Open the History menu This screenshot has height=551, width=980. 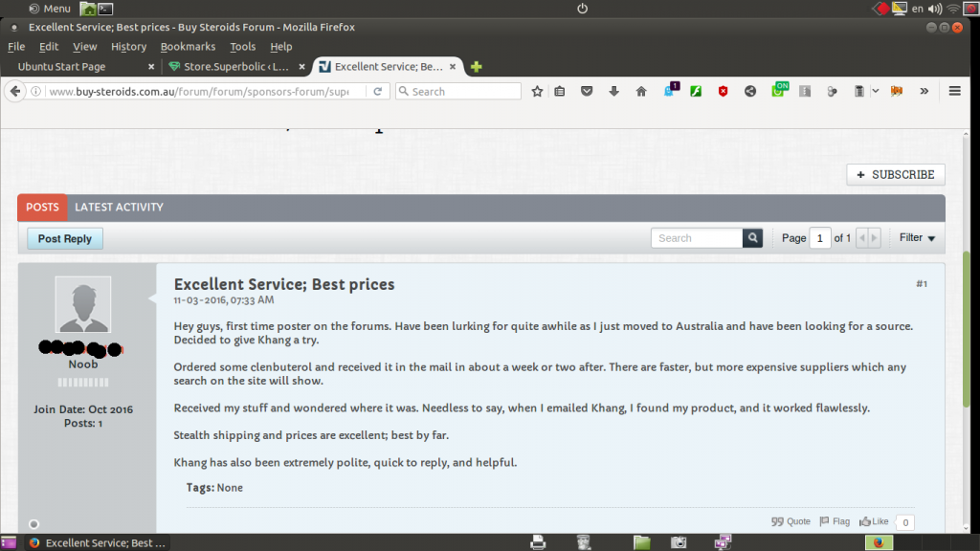click(128, 47)
